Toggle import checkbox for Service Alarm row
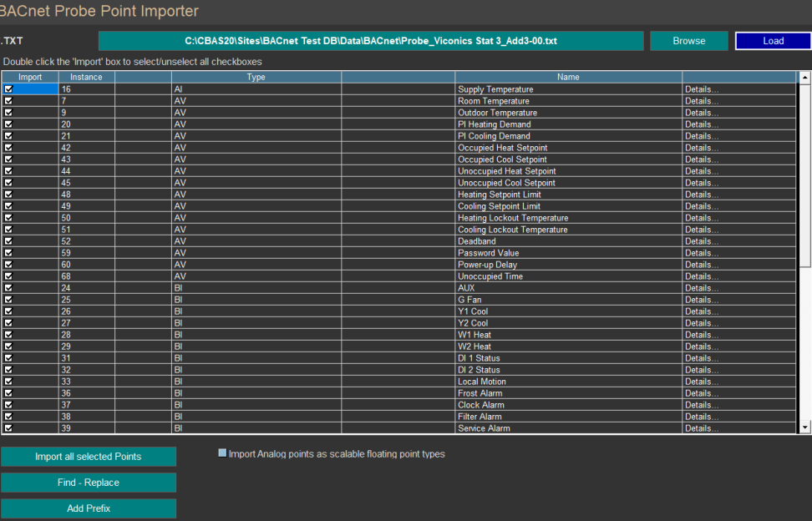The height and width of the screenshot is (521, 812). [9, 428]
